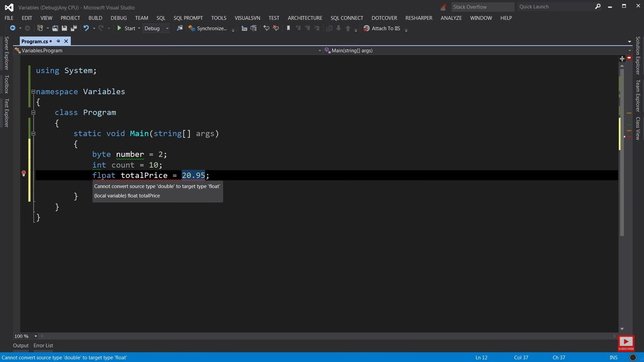The height and width of the screenshot is (362, 644).
Task: Open the dotCover menu
Action: coord(384,18)
